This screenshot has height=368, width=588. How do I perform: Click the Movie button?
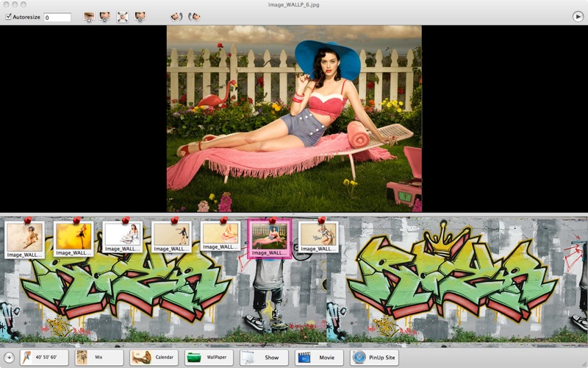pyautogui.click(x=320, y=357)
